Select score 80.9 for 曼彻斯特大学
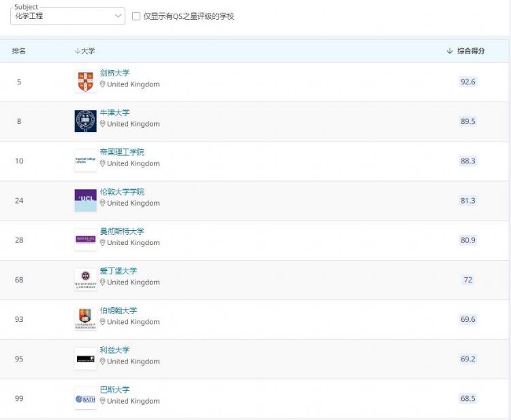 pos(468,240)
